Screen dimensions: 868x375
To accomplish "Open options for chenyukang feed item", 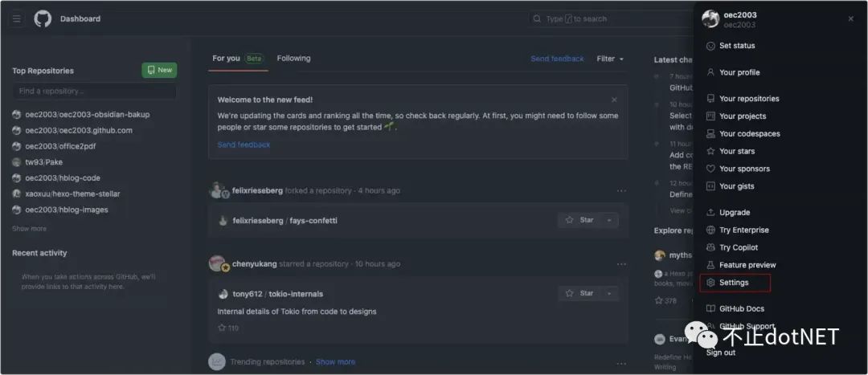I will [621, 264].
